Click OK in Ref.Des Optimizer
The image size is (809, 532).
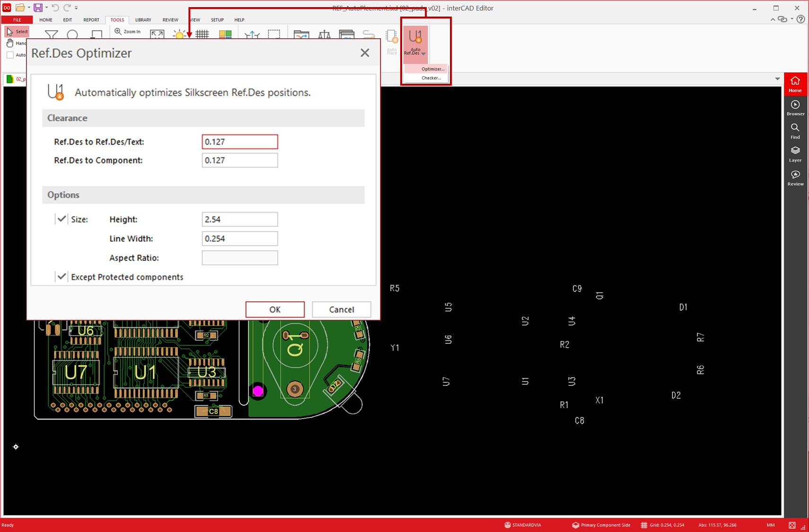(x=275, y=309)
